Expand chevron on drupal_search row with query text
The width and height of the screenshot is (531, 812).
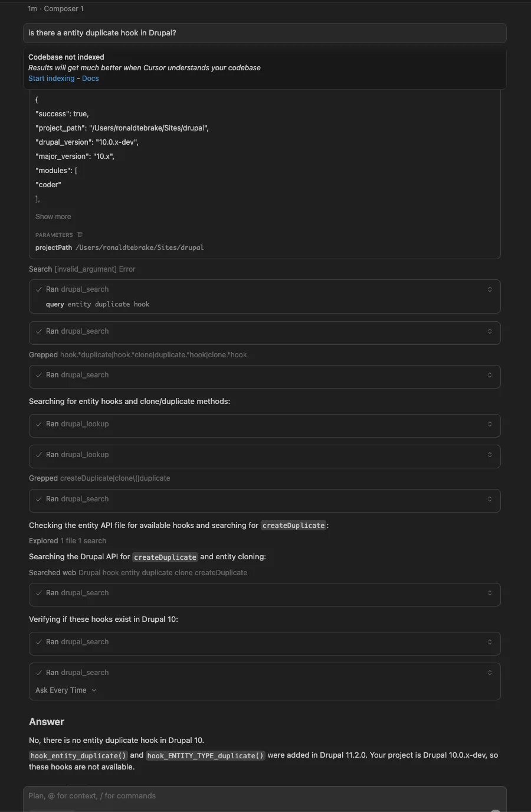pos(489,289)
